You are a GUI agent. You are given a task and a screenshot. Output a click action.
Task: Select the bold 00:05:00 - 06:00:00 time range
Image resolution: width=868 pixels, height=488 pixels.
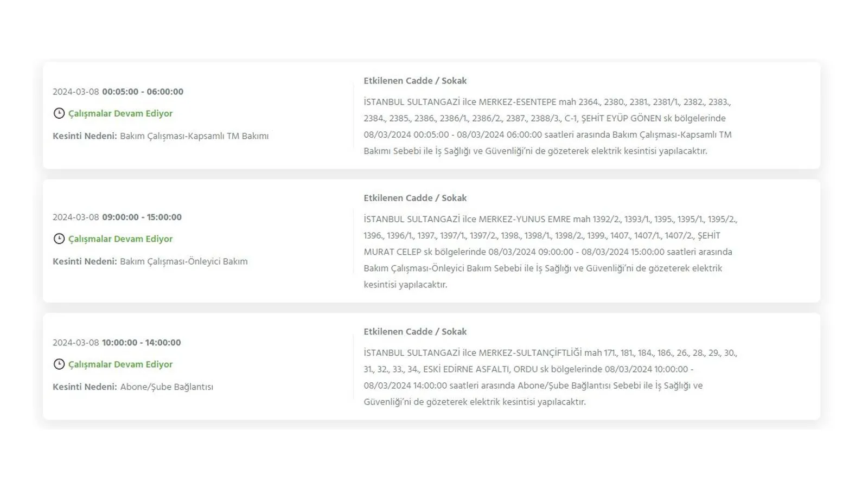pyautogui.click(x=143, y=92)
